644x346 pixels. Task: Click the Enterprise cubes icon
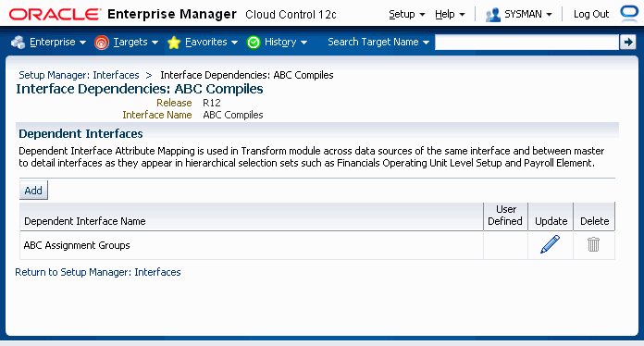[19, 42]
